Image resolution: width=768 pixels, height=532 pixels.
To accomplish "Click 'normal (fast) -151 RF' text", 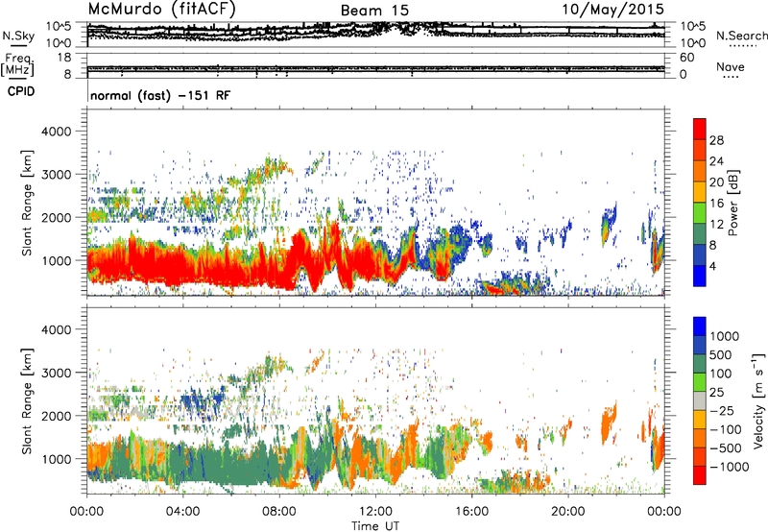I will 160,96.
